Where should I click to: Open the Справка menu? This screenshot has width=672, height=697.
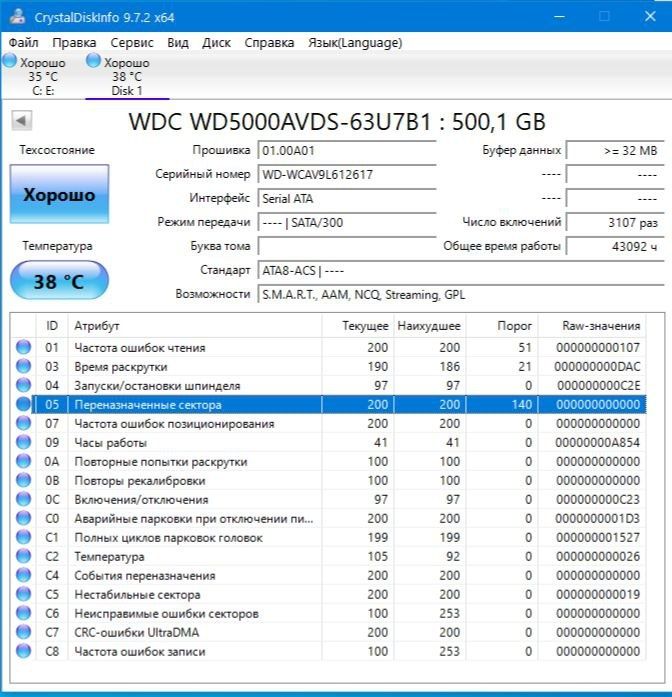pos(269,43)
